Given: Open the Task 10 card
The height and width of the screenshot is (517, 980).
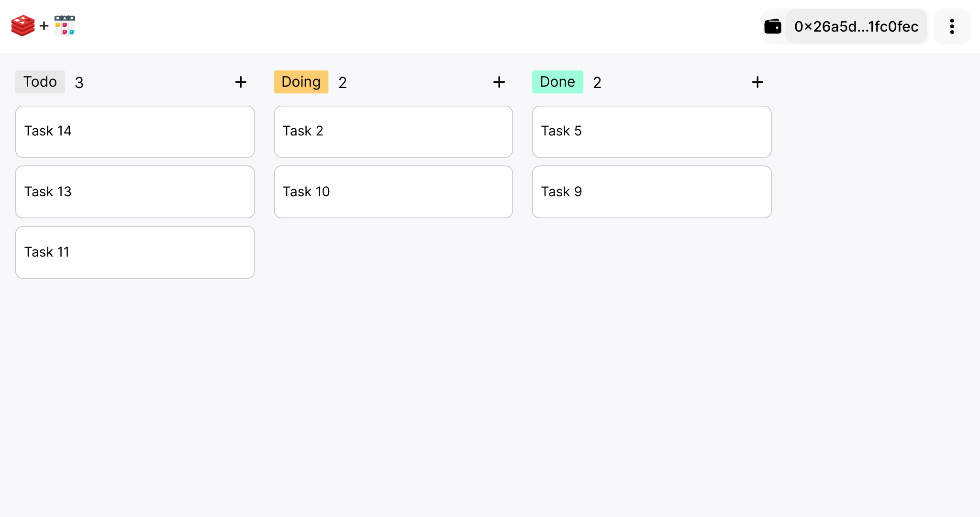Looking at the screenshot, I should click(x=393, y=191).
